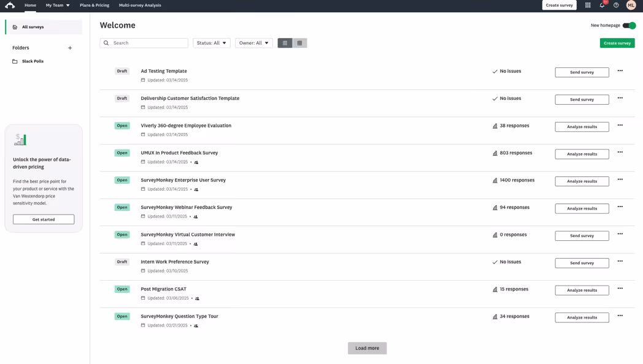Screen dimensions: 643x364
Task: Open the help question mark icon
Action: pyautogui.click(x=616, y=6)
